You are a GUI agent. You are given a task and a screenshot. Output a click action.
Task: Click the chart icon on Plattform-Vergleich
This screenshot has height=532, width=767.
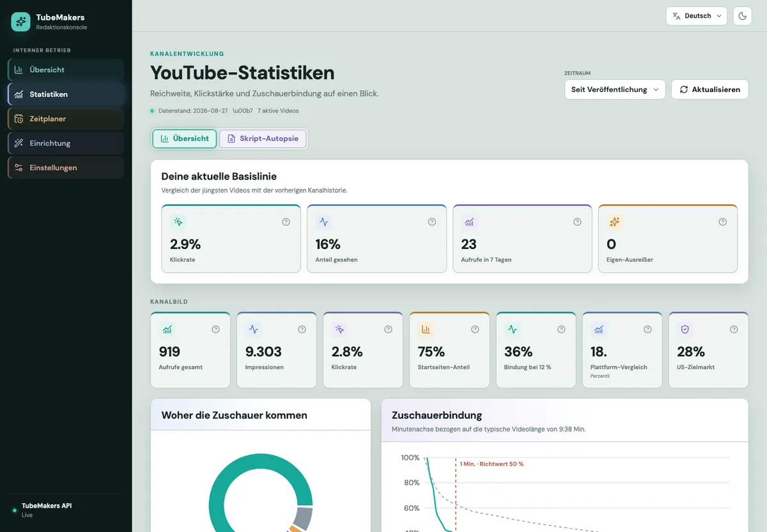tap(599, 330)
